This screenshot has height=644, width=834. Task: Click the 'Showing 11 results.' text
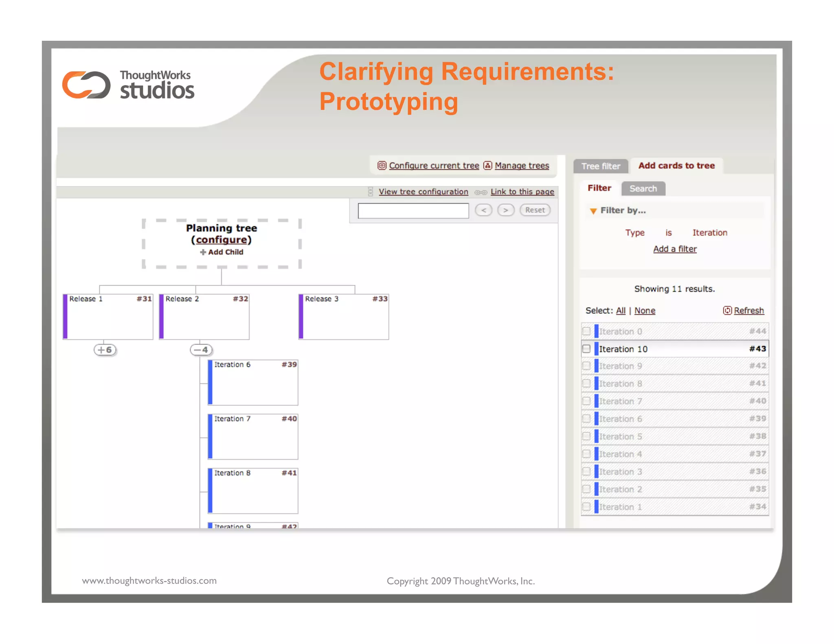(x=674, y=289)
